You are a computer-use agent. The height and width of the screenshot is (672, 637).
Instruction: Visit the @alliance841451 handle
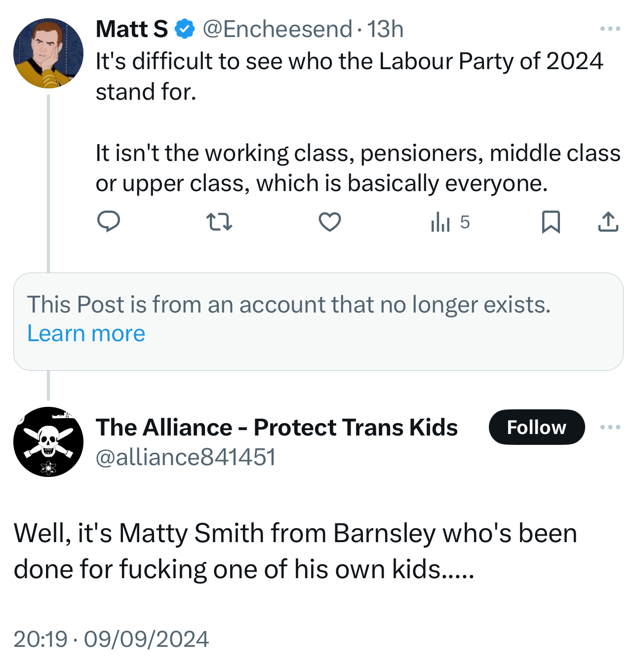pos(185,457)
